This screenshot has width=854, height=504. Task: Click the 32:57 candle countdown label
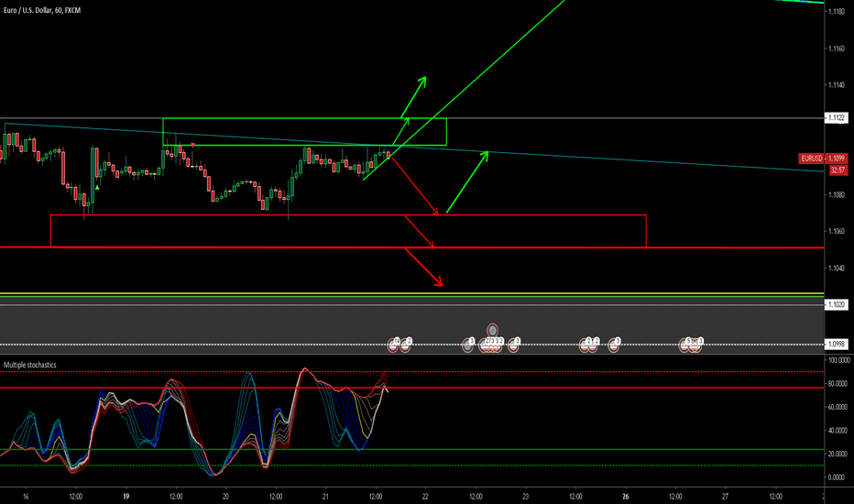[838, 170]
